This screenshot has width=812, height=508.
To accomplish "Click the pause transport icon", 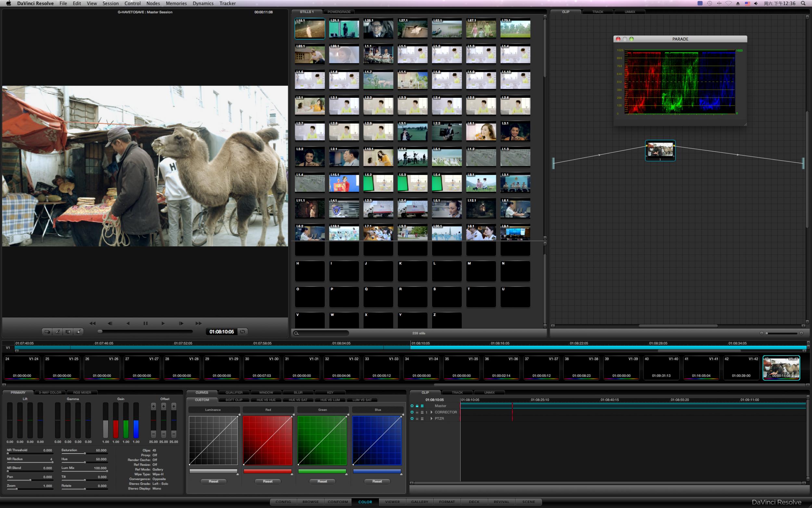I will [145, 323].
